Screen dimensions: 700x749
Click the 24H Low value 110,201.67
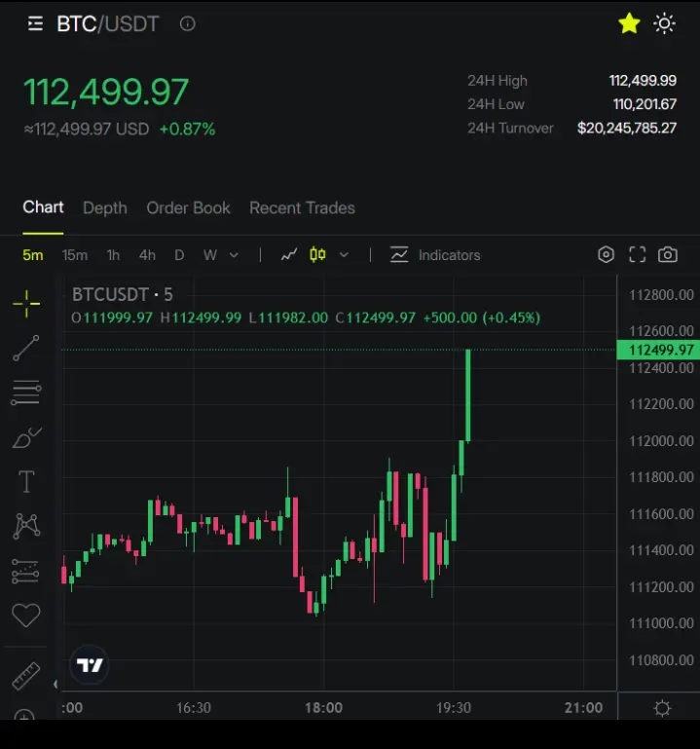tap(645, 103)
